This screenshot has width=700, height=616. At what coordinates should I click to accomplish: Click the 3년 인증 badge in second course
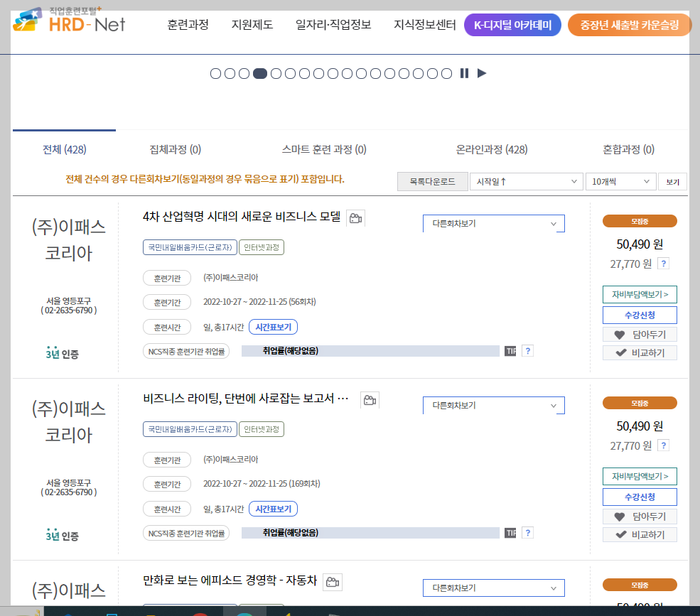coord(62,535)
